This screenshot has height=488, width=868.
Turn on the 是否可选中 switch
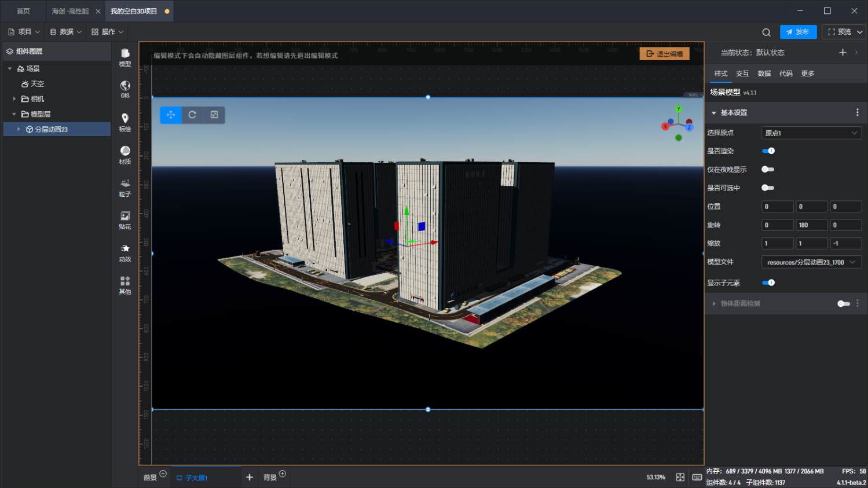click(x=768, y=188)
